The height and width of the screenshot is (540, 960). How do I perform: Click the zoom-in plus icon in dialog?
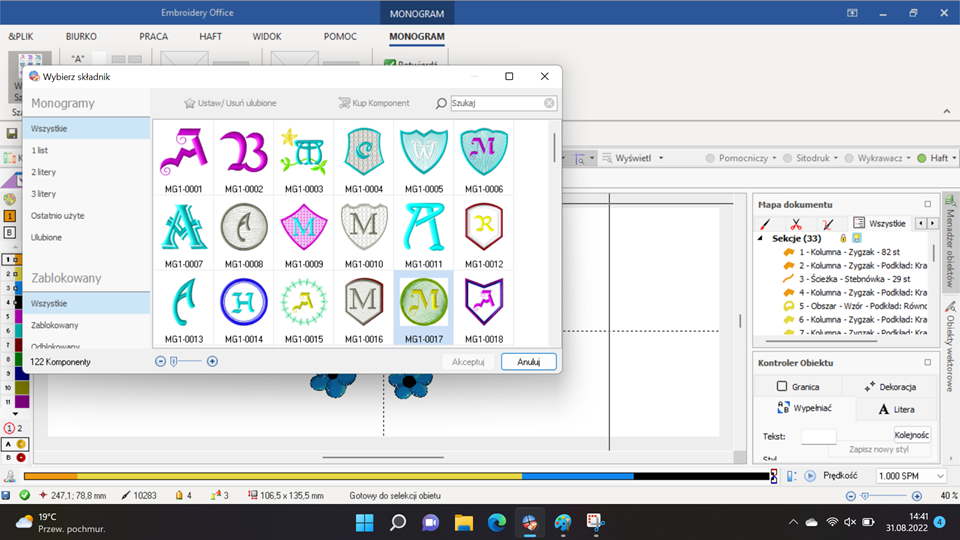point(212,361)
